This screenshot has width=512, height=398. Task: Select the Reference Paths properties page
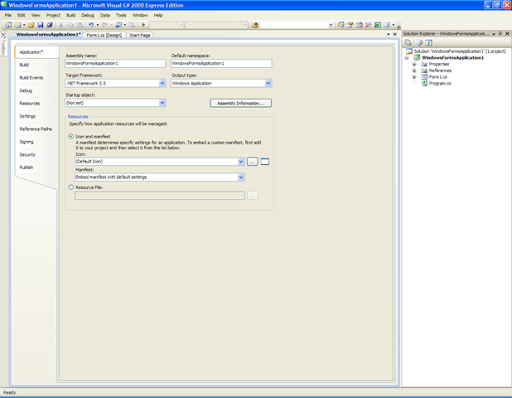pyautogui.click(x=36, y=129)
